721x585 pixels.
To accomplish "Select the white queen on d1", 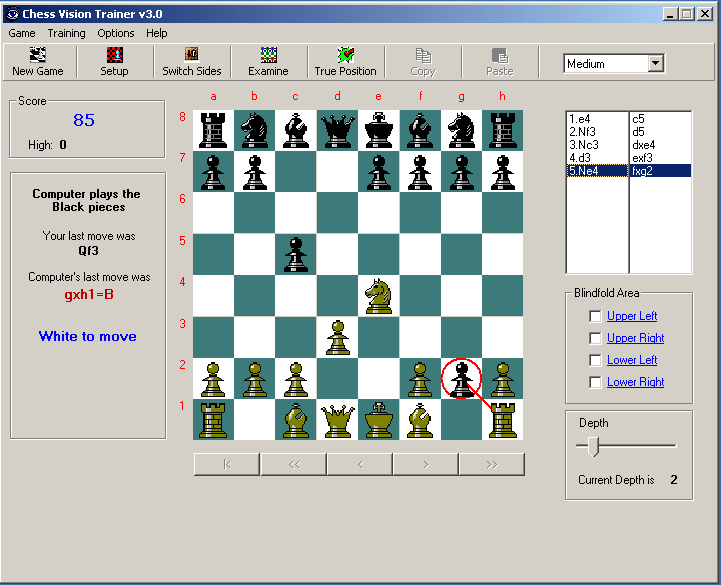I will 338,419.
